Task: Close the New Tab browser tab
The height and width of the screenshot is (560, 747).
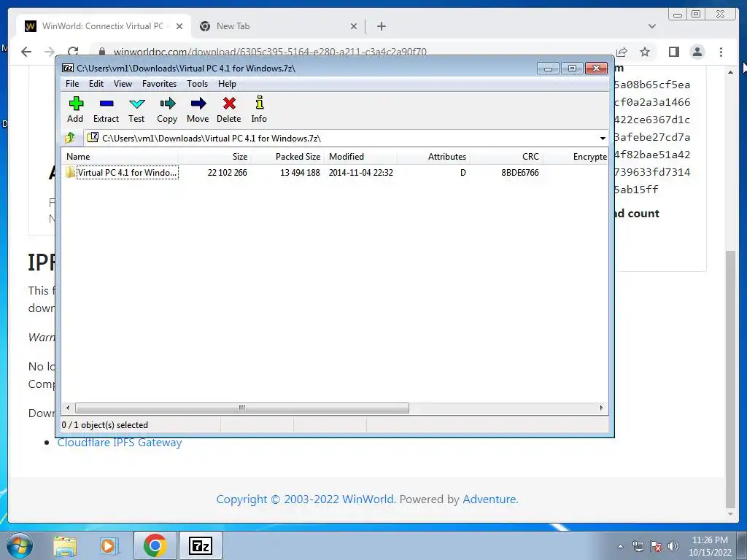Action: point(354,27)
